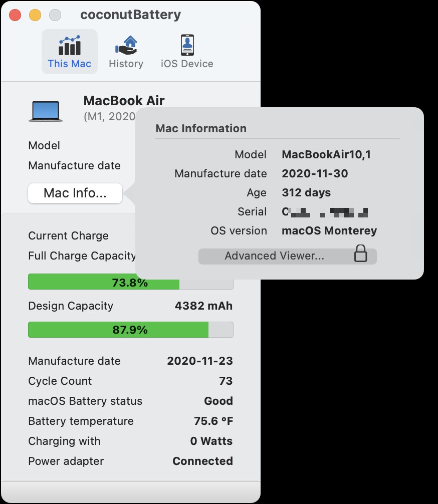
Task: Open the History tab
Action: point(126,51)
